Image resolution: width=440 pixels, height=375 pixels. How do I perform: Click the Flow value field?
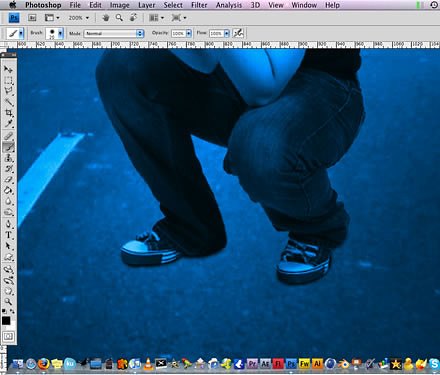[x=216, y=33]
